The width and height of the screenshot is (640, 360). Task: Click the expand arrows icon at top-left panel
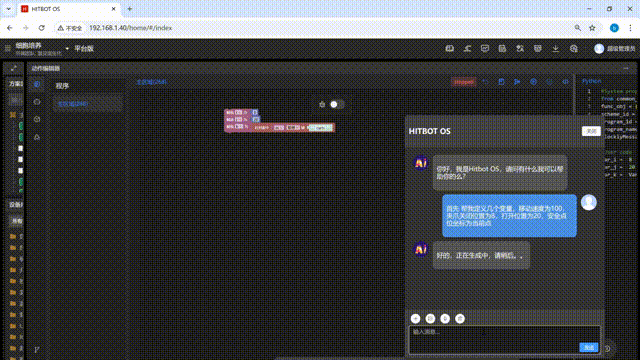(x=13, y=68)
